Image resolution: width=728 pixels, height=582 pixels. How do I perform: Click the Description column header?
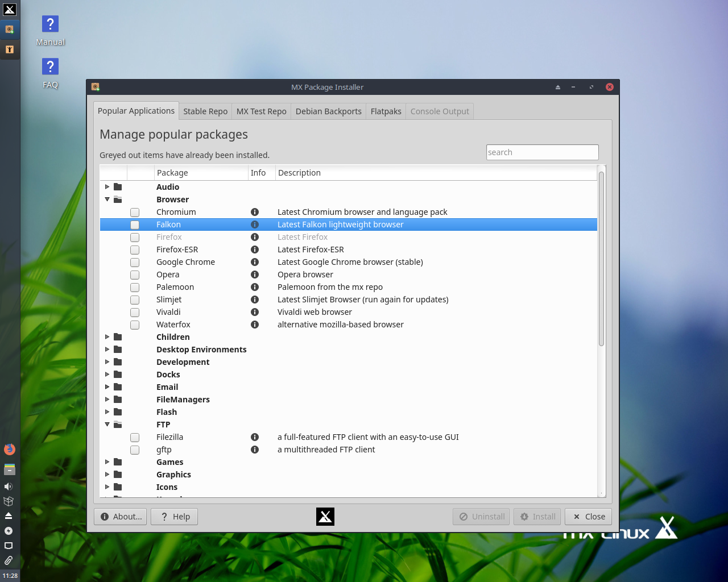(436, 173)
